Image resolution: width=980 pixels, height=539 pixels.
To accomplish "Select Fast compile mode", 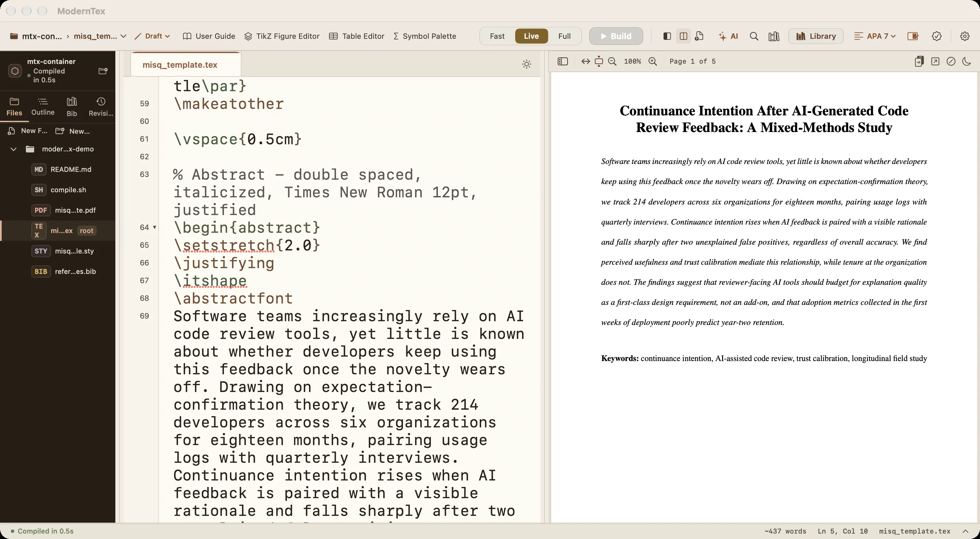I will pos(497,36).
